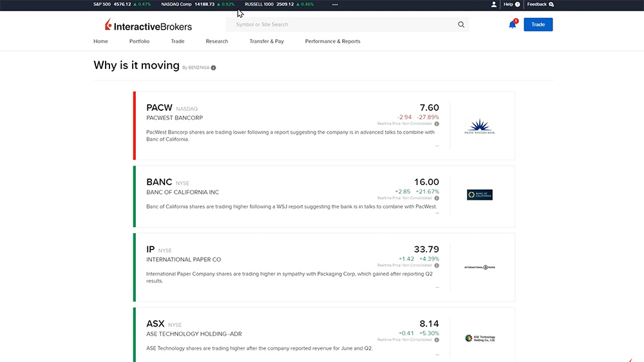The width and height of the screenshot is (644, 362).
Task: Open the notifications bell
Action: tap(512, 24)
